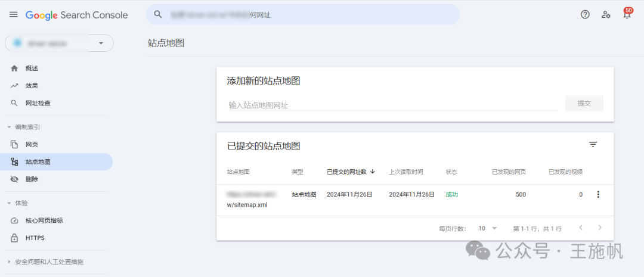This screenshot has width=644, height=277.
Task: Click the sitemap.xml URL link in the table
Action: click(x=251, y=199)
